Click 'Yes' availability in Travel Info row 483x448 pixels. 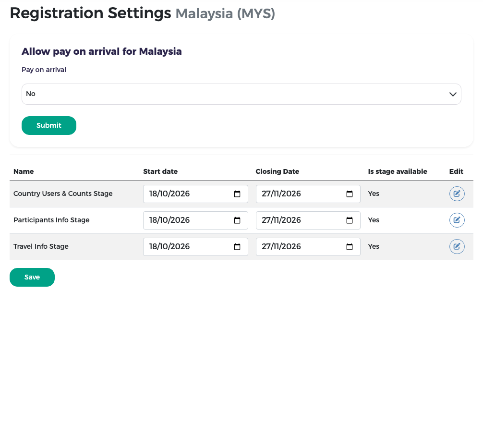coord(374,246)
